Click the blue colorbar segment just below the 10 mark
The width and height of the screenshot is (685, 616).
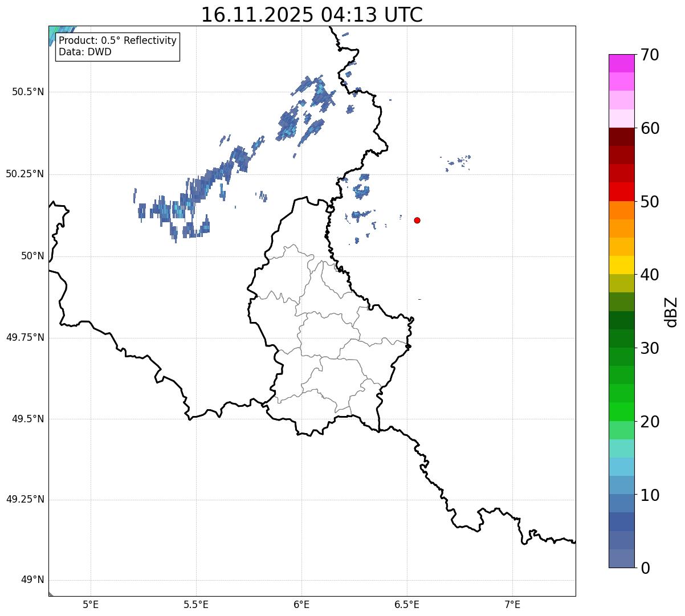point(621,504)
